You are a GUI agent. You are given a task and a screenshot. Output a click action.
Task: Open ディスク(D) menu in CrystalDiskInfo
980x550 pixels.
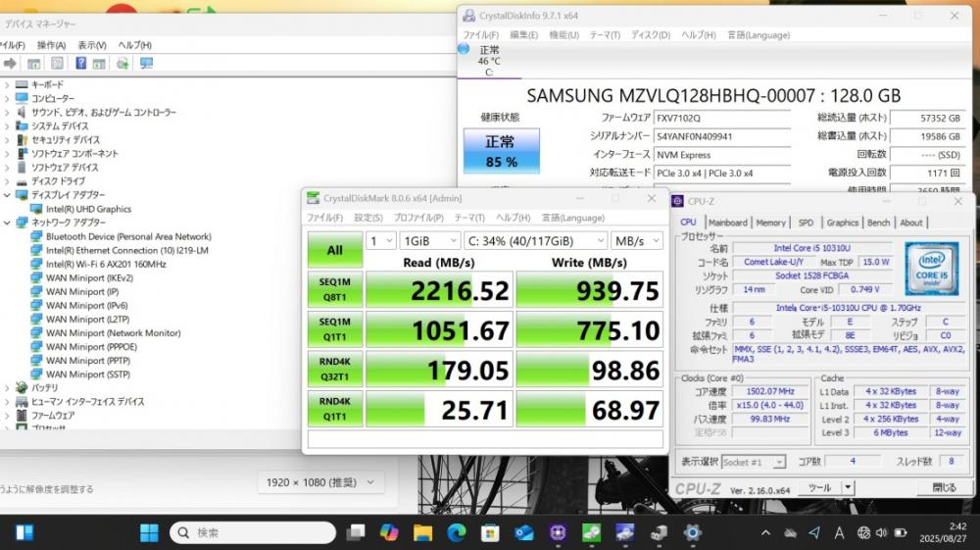[x=651, y=35]
